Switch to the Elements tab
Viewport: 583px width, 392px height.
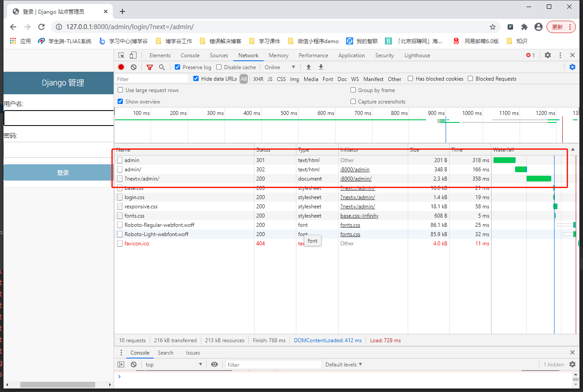[160, 55]
